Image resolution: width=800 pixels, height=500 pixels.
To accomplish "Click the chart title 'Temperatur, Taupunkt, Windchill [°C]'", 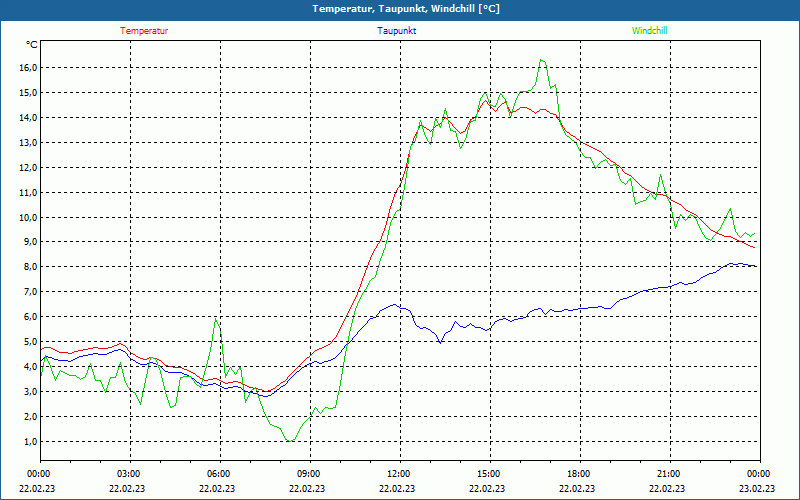I will [x=406, y=9].
